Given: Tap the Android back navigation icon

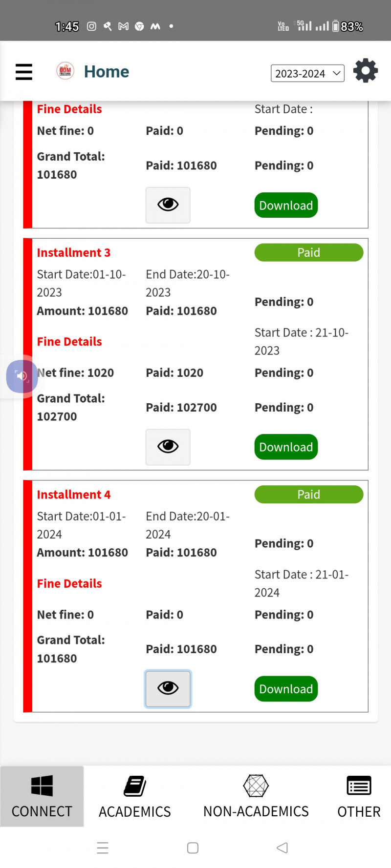Looking at the screenshot, I should pos(282,847).
